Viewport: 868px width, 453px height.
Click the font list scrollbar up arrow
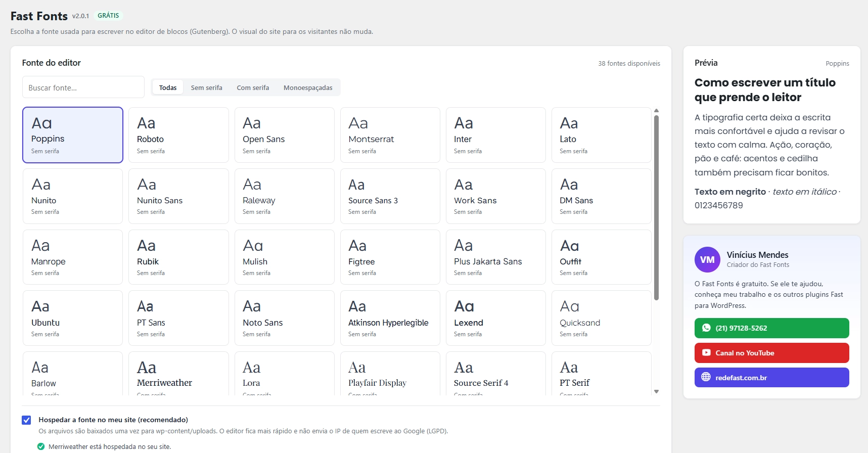point(656,110)
